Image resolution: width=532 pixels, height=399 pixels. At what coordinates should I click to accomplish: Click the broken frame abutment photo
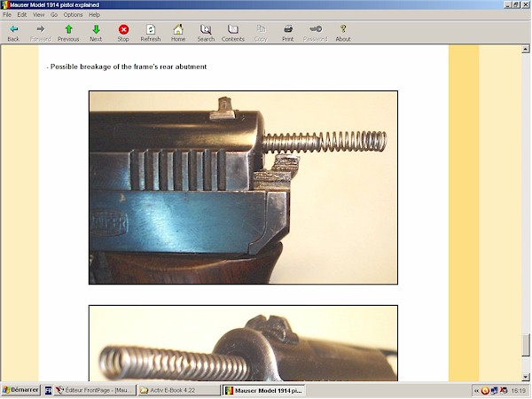(x=243, y=188)
